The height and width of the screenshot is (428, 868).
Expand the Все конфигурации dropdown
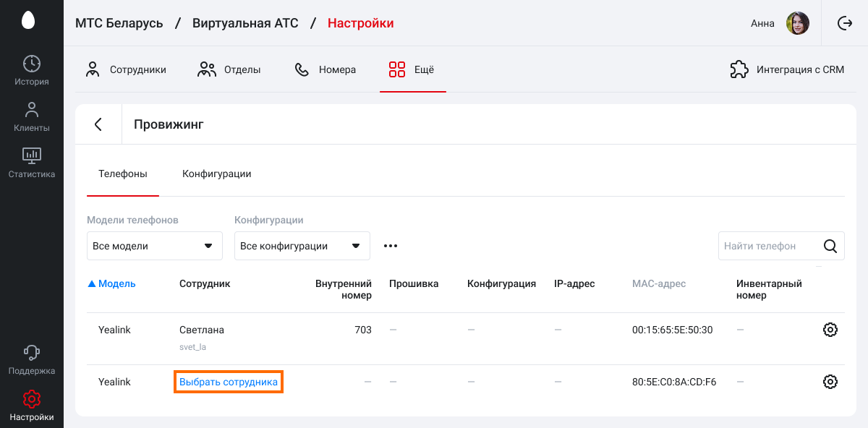coord(302,246)
